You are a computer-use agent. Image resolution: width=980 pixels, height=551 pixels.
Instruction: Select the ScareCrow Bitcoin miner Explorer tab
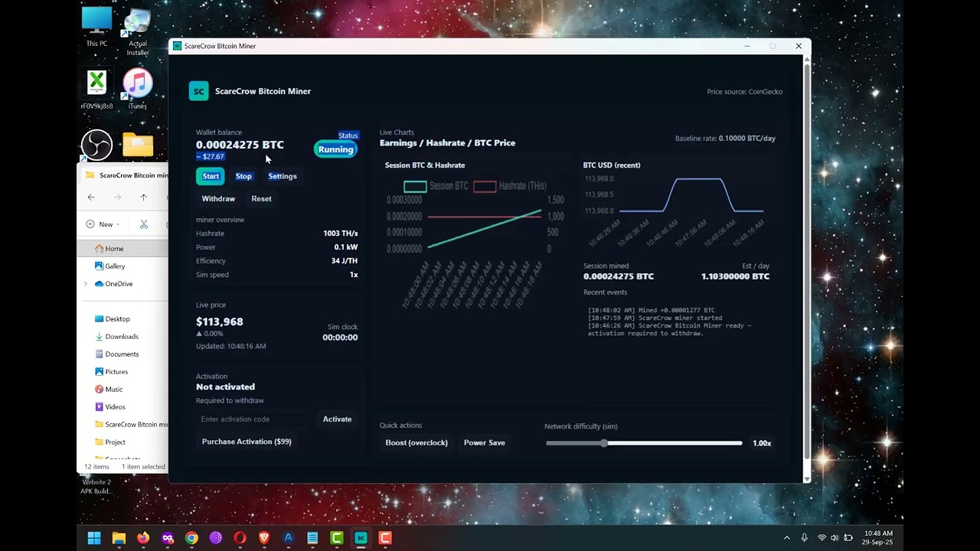(x=130, y=175)
